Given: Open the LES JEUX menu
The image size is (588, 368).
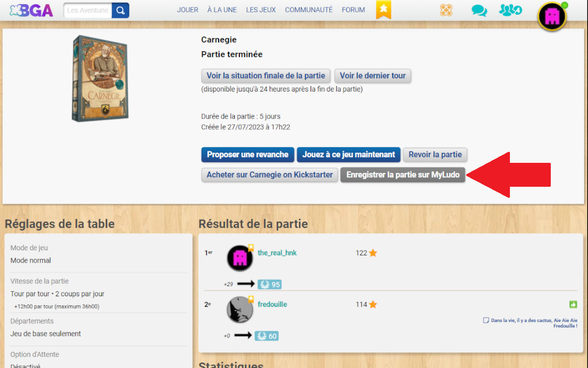Looking at the screenshot, I should [x=261, y=10].
